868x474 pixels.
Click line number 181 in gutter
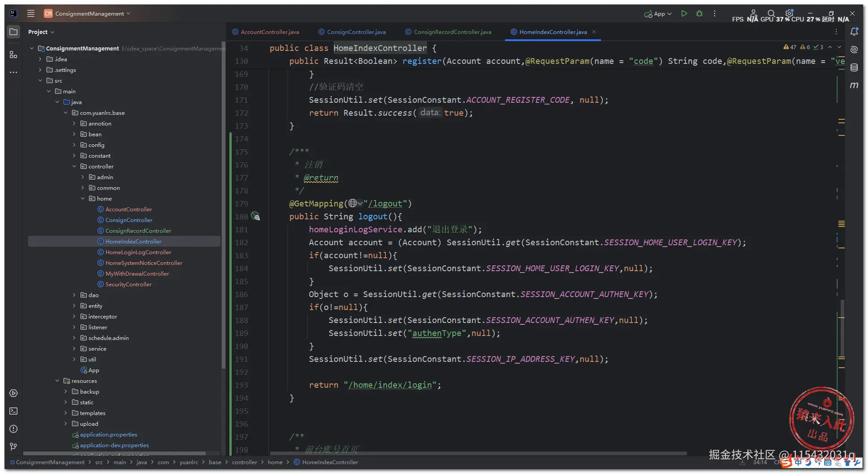[241, 229]
